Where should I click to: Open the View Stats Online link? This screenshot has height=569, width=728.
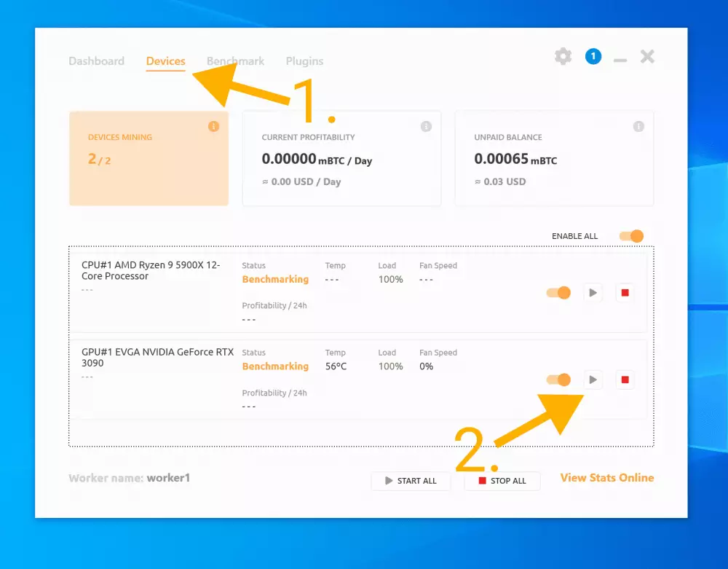click(x=606, y=478)
